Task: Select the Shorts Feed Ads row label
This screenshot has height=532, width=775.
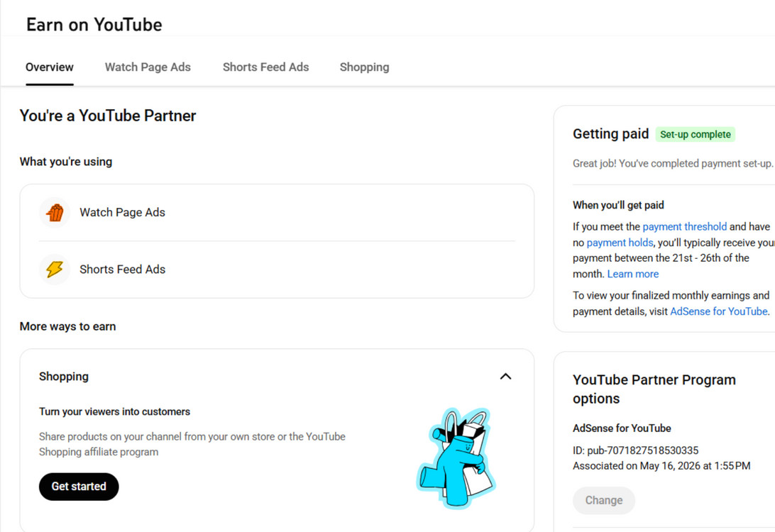Action: pyautogui.click(x=123, y=270)
